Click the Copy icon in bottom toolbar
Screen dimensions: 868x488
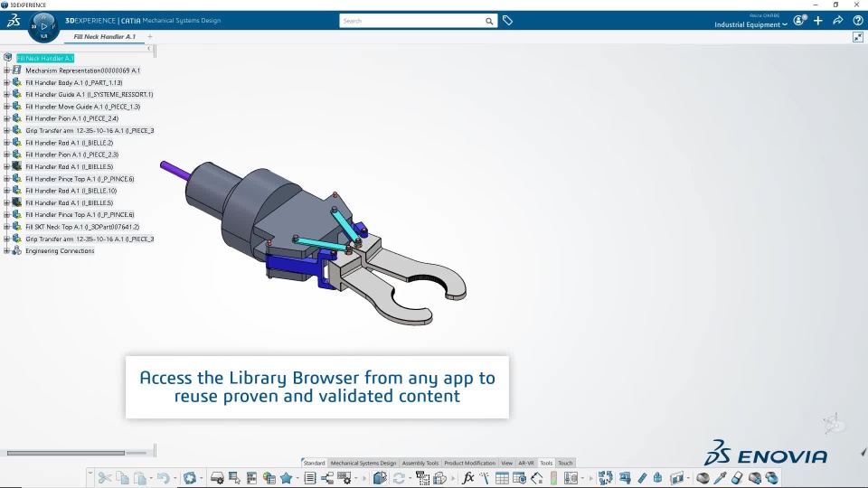(x=122, y=477)
